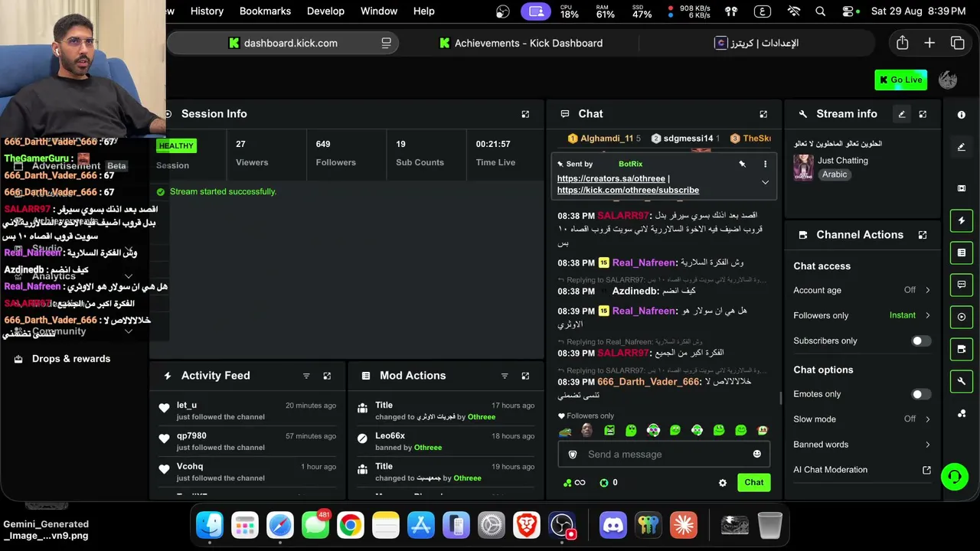Switch to dashboard.kick.com tab
Image resolution: width=980 pixels, height=551 pixels.
(x=282, y=43)
